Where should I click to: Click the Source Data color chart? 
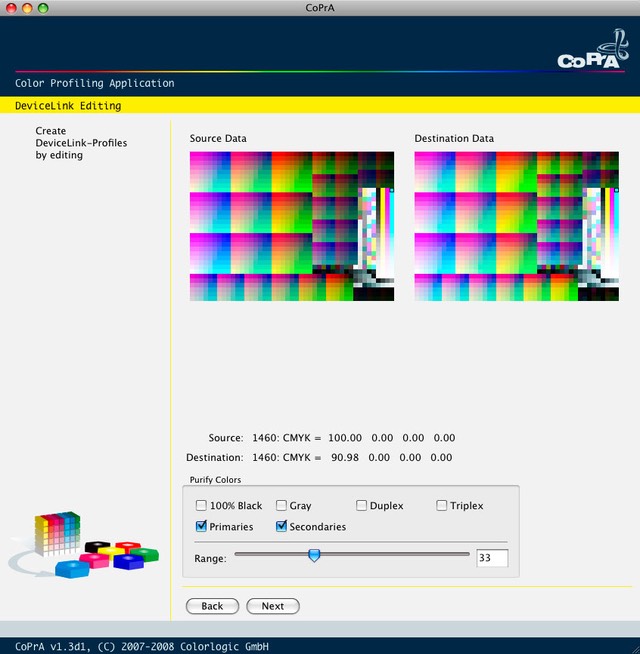tap(292, 226)
